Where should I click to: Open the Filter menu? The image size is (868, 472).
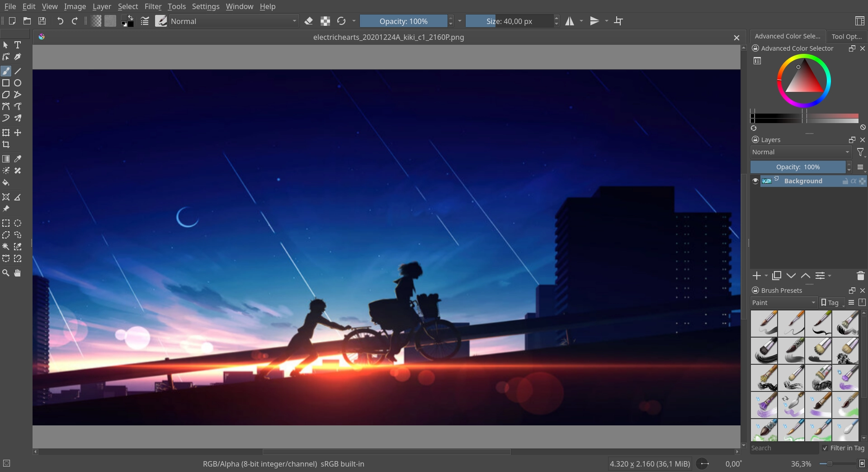[x=153, y=6]
